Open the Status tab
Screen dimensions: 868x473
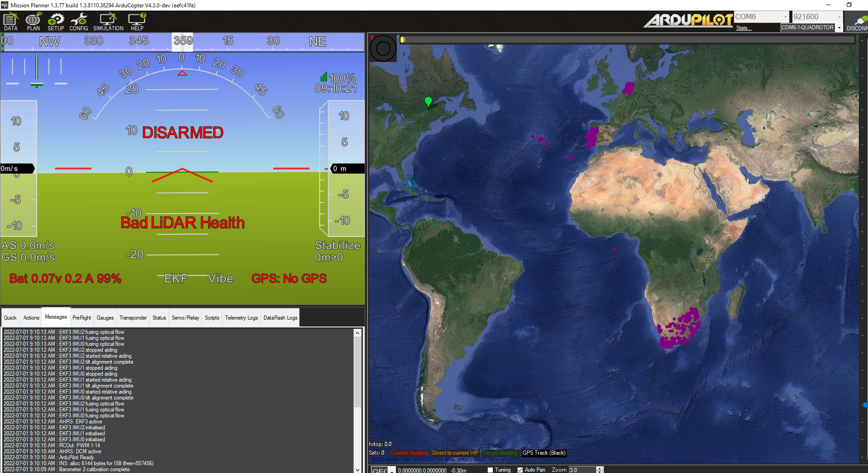159,318
